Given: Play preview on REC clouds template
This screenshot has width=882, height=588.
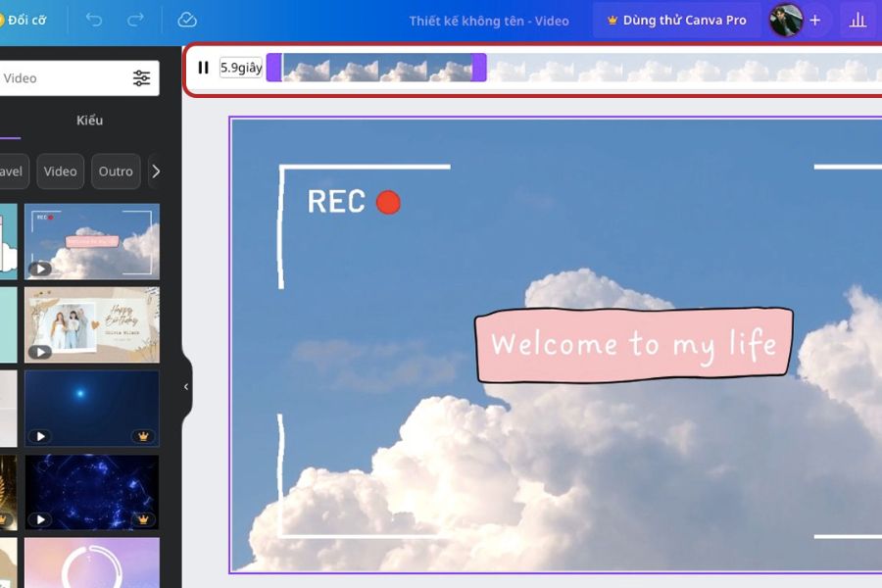Looking at the screenshot, I should click(x=40, y=269).
